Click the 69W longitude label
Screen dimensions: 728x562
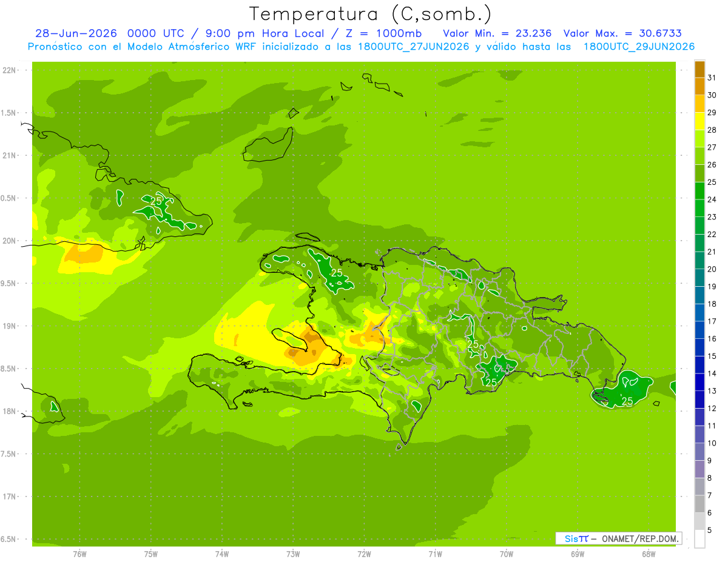577,554
